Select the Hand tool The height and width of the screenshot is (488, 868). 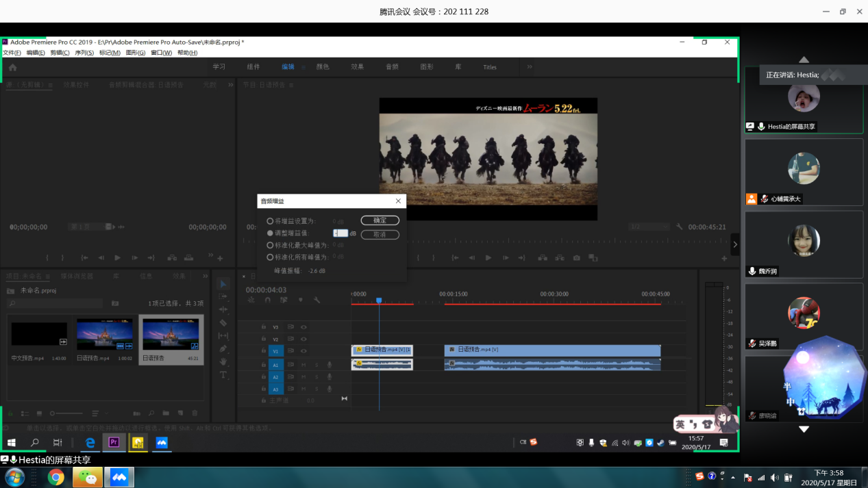(x=223, y=362)
